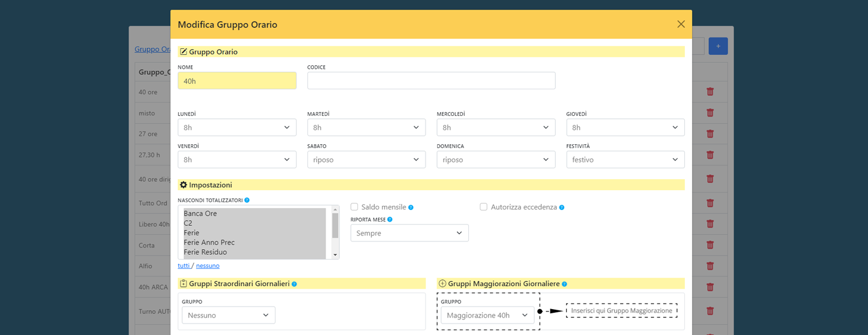The image size is (868, 335).
Task: Click the tutti link
Action: [184, 266]
